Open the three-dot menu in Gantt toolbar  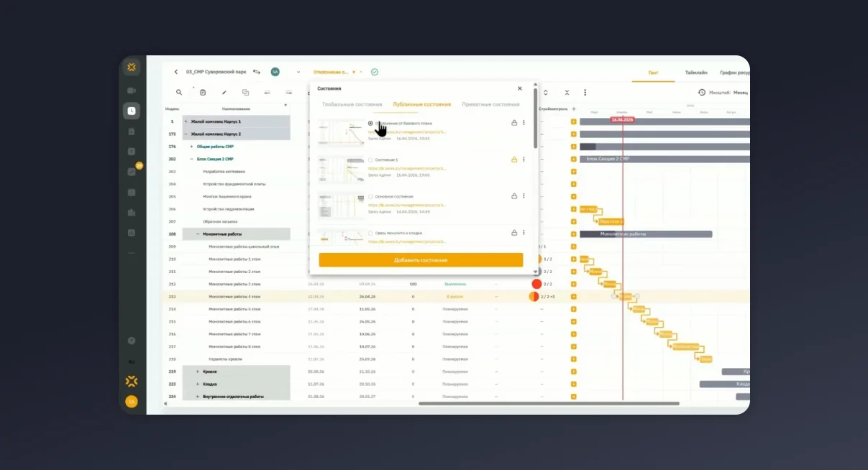(585, 92)
